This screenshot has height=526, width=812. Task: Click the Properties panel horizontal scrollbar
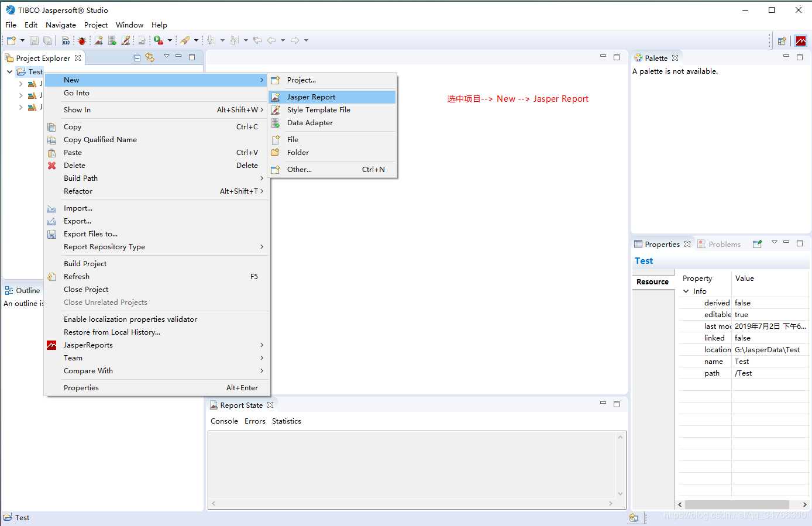tap(737, 504)
